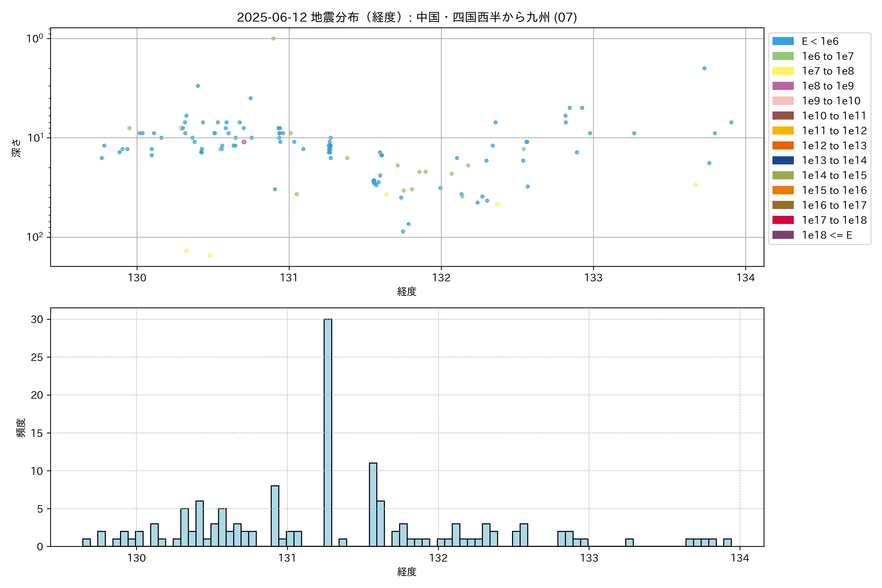Click the green dot at depth 10^0
882x588 pixels.
pyautogui.click(x=273, y=39)
